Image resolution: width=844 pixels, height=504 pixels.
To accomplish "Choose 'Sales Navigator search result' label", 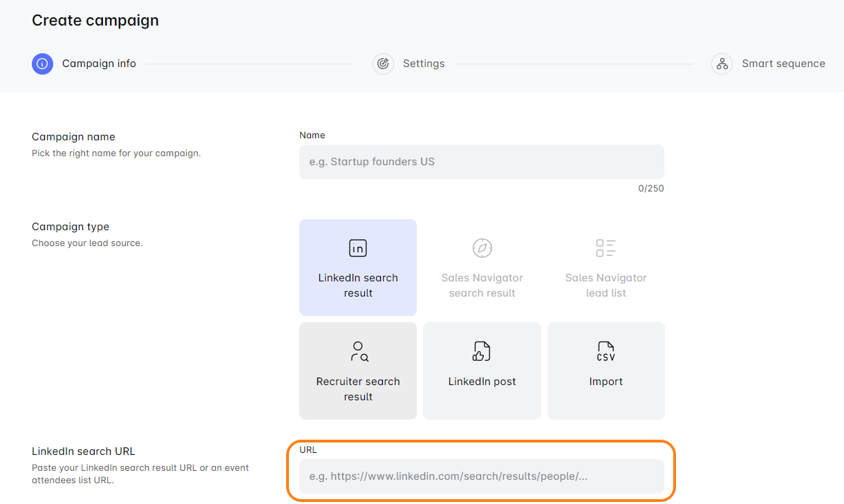I will 482,285.
